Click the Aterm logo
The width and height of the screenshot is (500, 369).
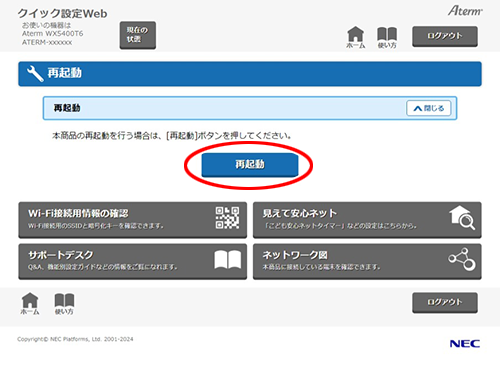(x=465, y=11)
